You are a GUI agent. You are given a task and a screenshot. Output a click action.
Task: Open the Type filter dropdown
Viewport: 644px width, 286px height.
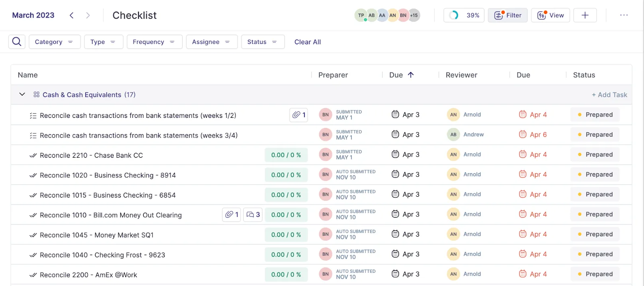pos(103,42)
